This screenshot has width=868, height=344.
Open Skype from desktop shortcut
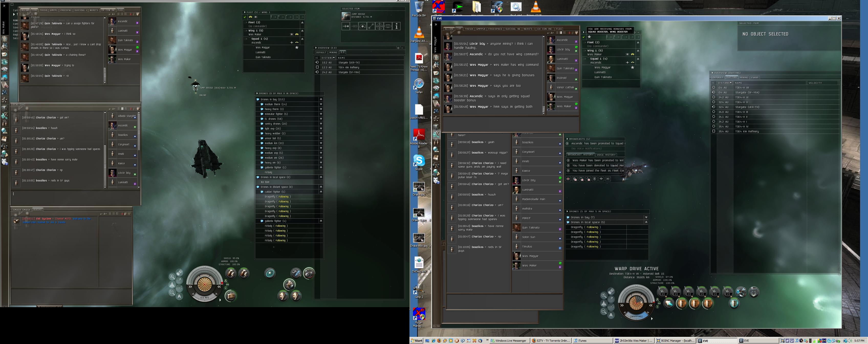(419, 160)
